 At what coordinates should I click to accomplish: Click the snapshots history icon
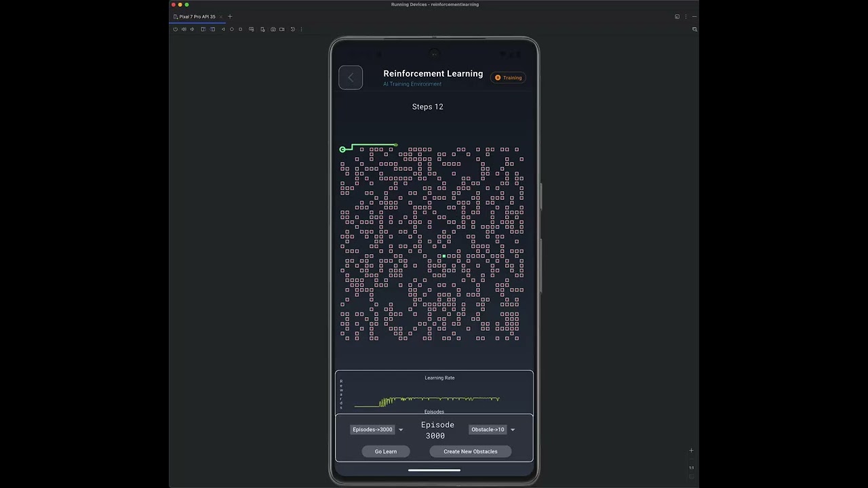pos(293,29)
